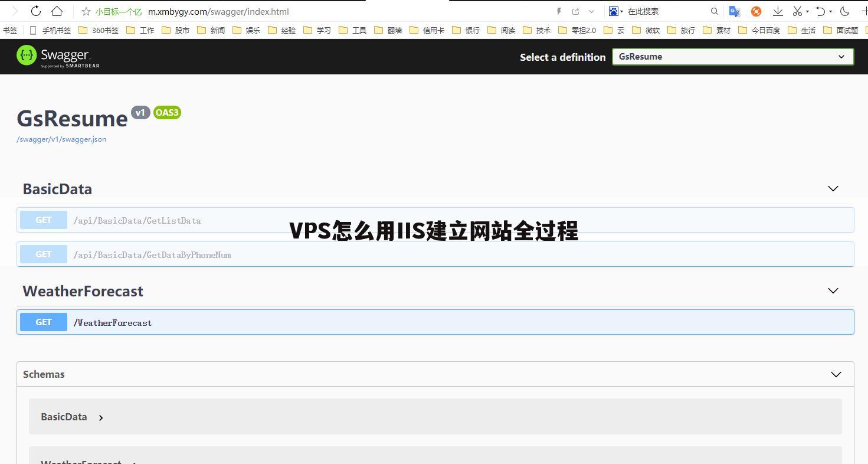This screenshot has height=464, width=868.
Task: Open the address bar history dropdown arrow
Action: (x=591, y=11)
